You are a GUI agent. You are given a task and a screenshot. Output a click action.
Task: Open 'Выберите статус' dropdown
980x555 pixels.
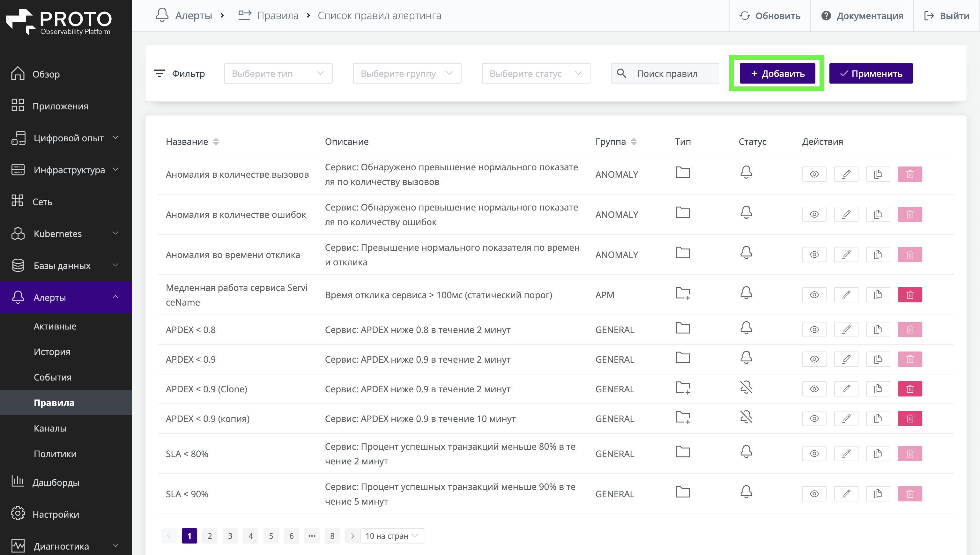[536, 73]
